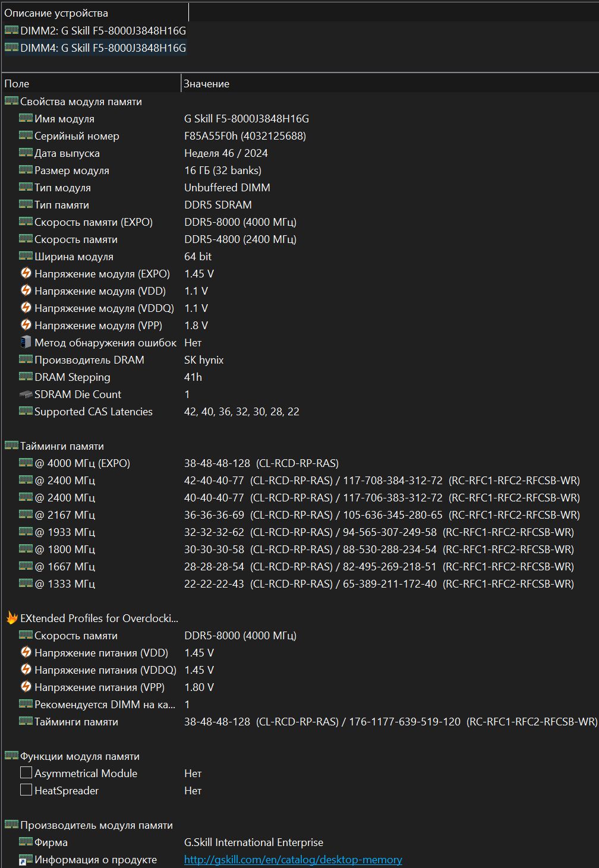Viewport: 599px width, 868px height.
Task: Click the memory icon beside Свойства модуля памяти
Action: coord(11,101)
